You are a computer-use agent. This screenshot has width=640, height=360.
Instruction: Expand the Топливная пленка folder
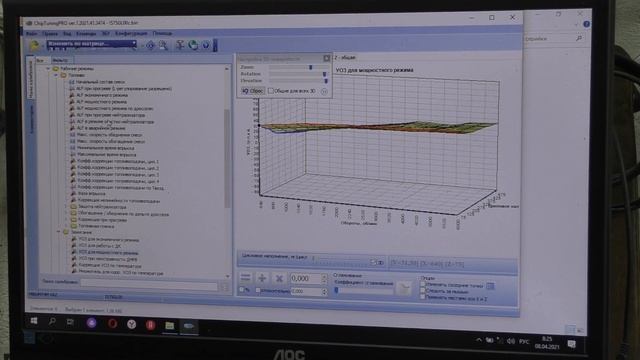[67, 226]
